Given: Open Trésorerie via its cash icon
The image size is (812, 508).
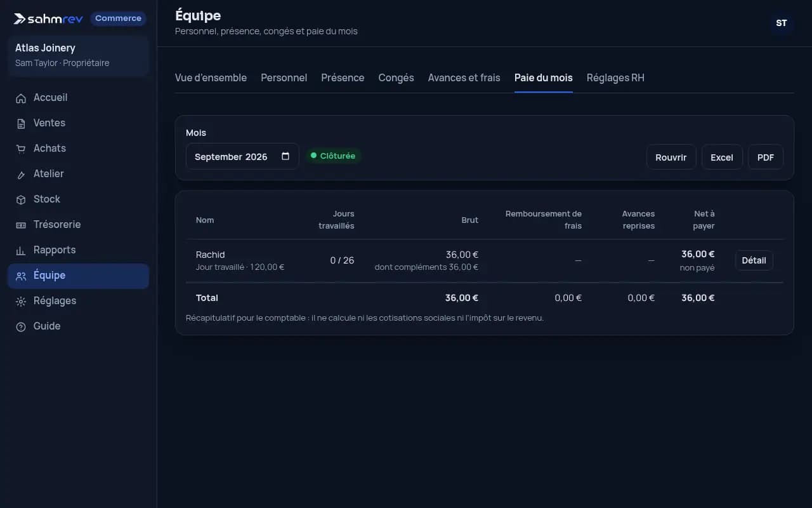Looking at the screenshot, I should 21,225.
